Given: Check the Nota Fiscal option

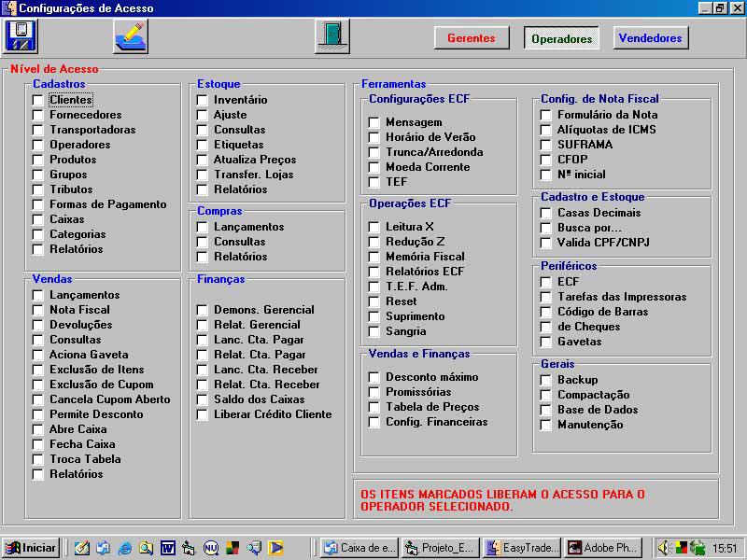Looking at the screenshot, I should point(38,310).
